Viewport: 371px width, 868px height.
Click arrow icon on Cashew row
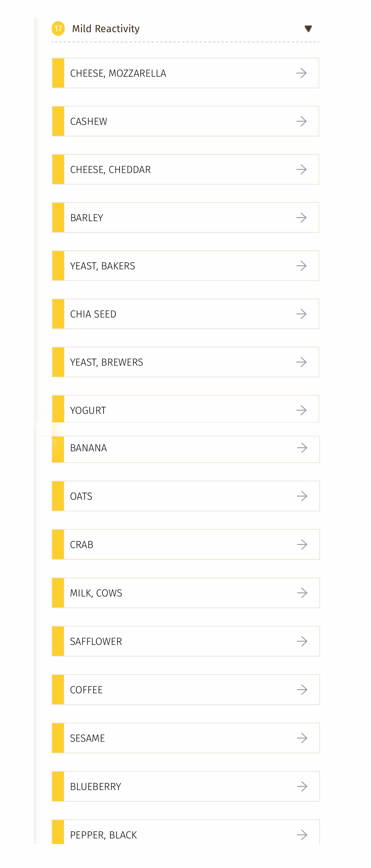coord(301,121)
